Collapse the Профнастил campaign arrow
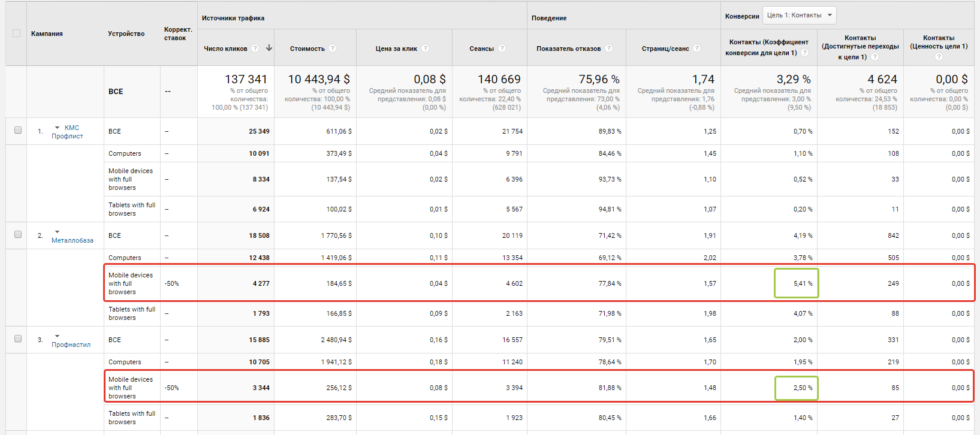The width and height of the screenshot is (980, 435). click(57, 336)
